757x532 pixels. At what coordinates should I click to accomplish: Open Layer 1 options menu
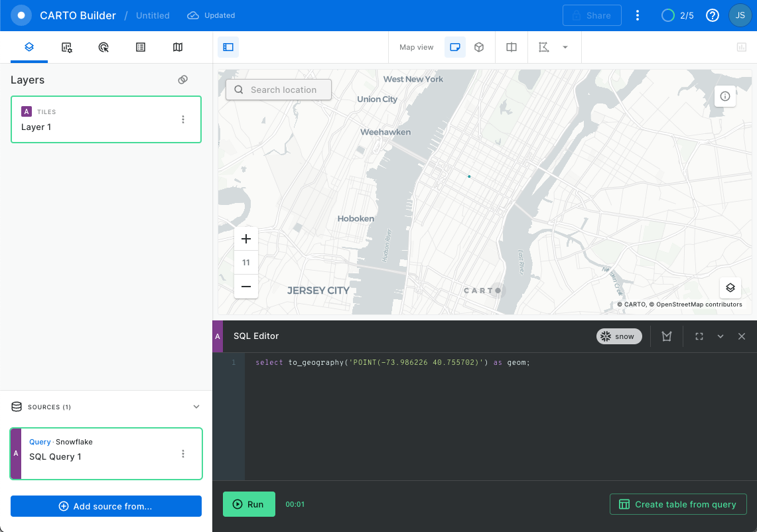click(183, 119)
